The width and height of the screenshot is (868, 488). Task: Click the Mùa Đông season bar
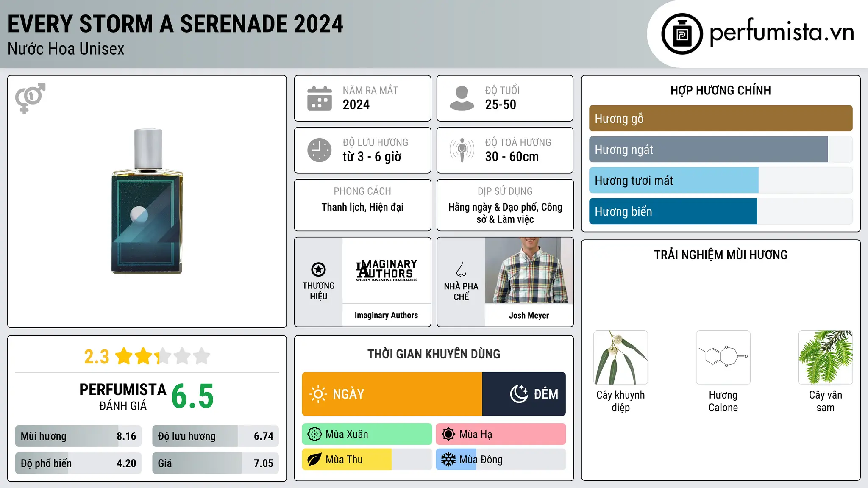tap(501, 460)
